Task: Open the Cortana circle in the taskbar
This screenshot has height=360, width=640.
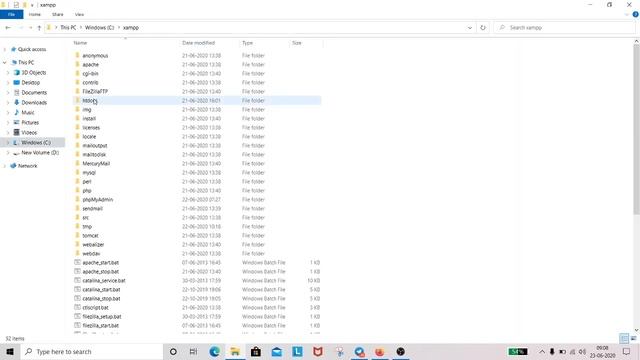Action: [x=173, y=351]
